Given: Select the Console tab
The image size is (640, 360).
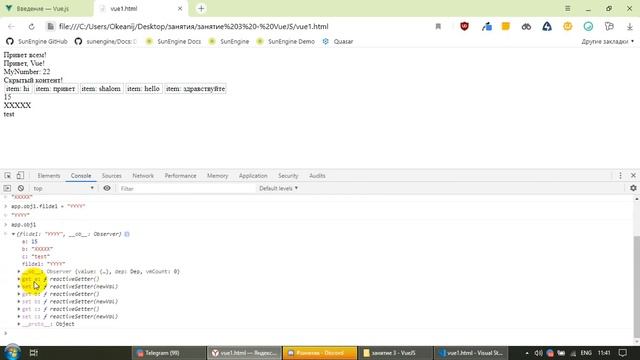Looking at the screenshot, I should click(x=81, y=176).
